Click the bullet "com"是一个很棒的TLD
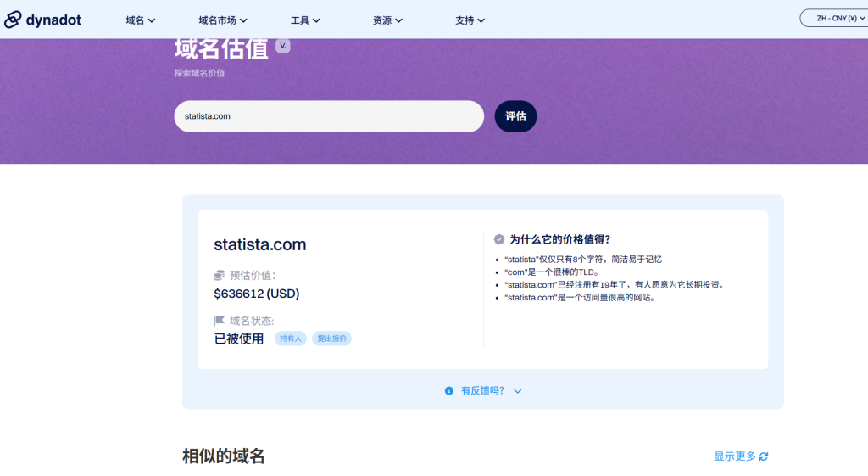 (551, 272)
